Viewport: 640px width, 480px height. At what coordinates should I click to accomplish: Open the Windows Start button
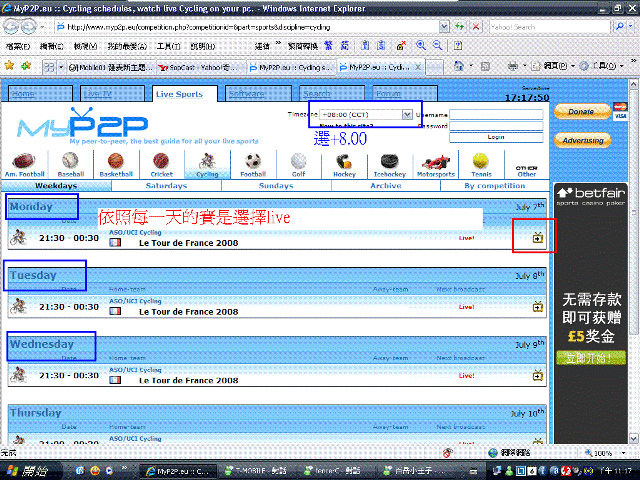(30, 471)
